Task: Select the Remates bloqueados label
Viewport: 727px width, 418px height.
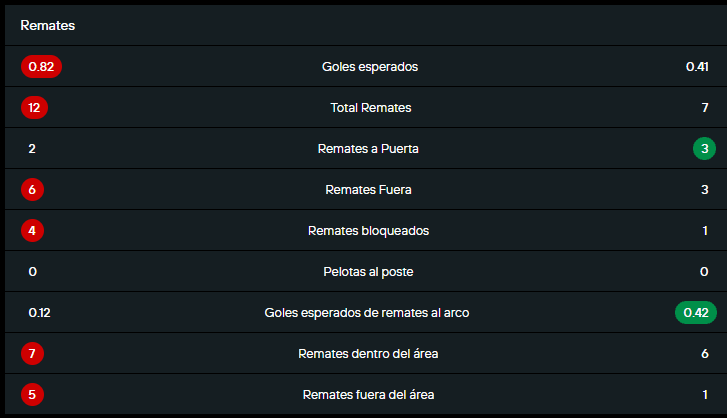Action: pyautogui.click(x=368, y=231)
